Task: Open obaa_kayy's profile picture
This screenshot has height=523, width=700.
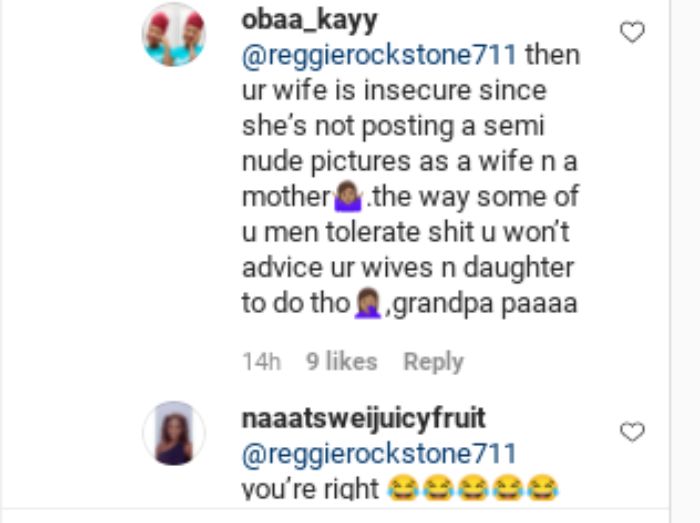Action: tap(174, 35)
